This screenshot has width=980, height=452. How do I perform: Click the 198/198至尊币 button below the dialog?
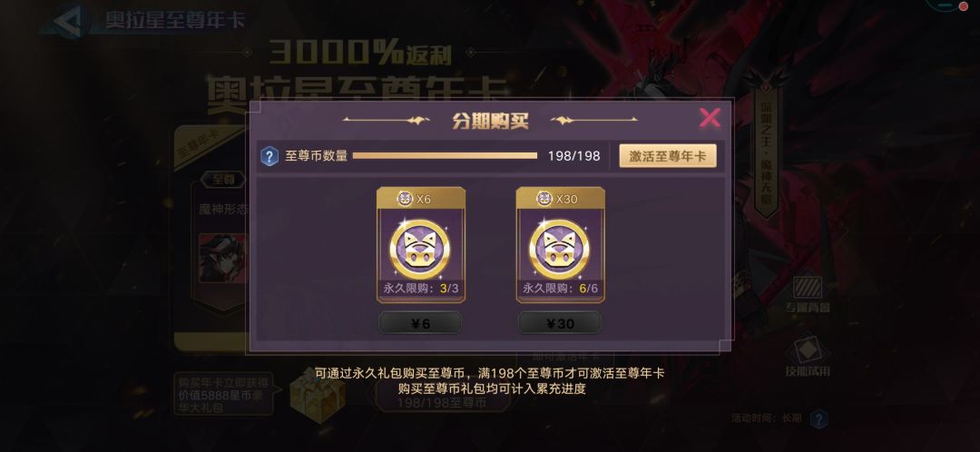tap(442, 403)
